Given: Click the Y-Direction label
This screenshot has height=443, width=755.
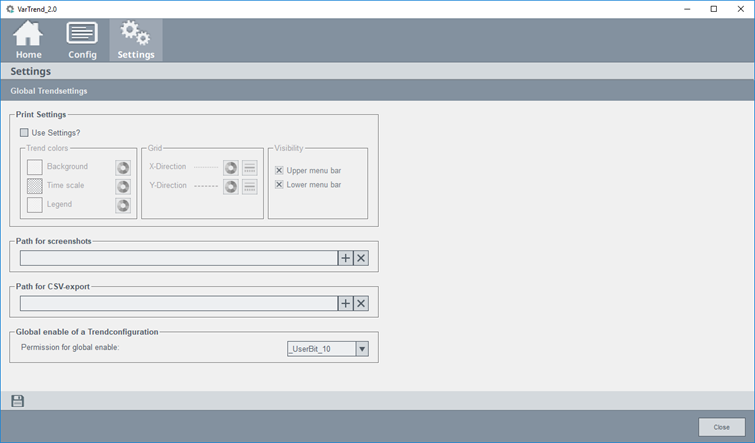Looking at the screenshot, I should pyautogui.click(x=168, y=185).
